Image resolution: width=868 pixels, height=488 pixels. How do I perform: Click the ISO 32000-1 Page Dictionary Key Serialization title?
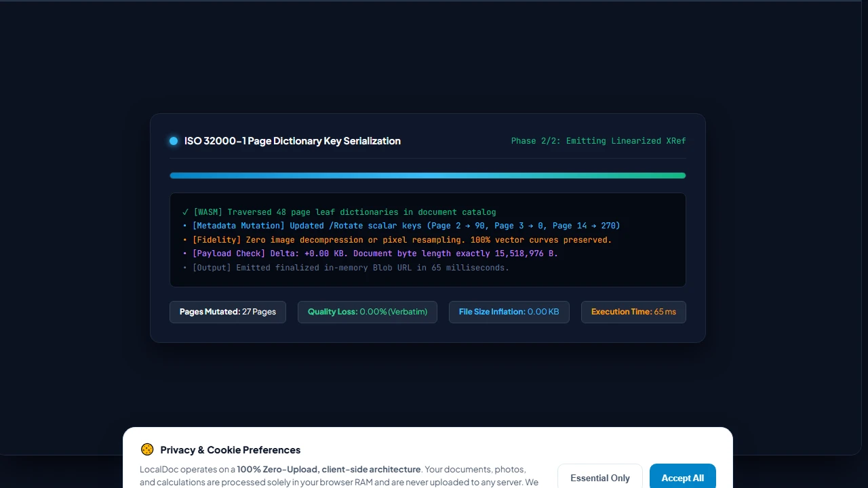pyautogui.click(x=292, y=141)
